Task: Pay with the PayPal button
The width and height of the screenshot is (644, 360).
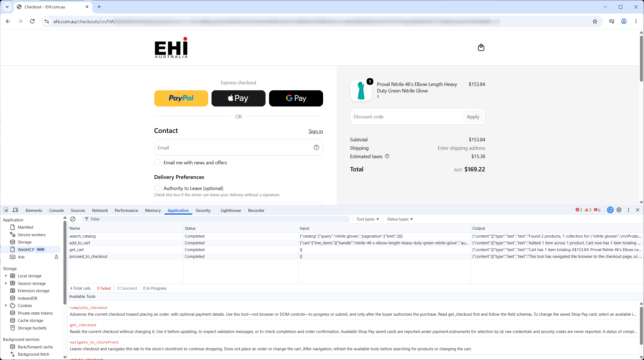Action: (x=181, y=98)
